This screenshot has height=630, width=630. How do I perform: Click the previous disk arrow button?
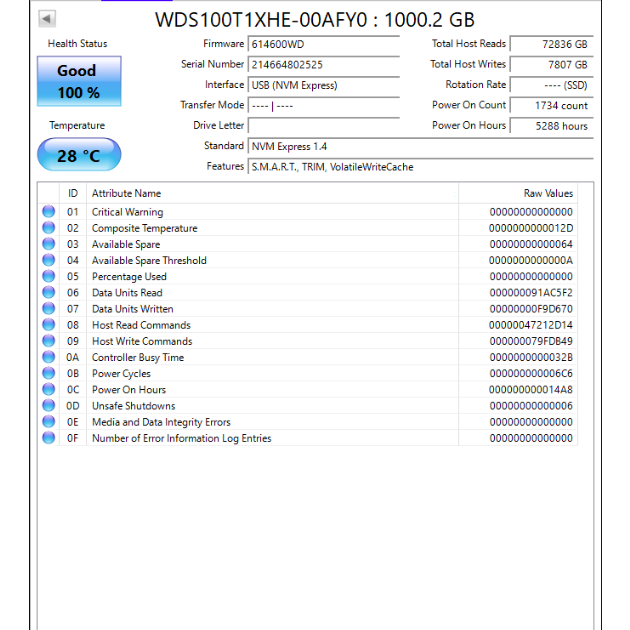coord(47,18)
